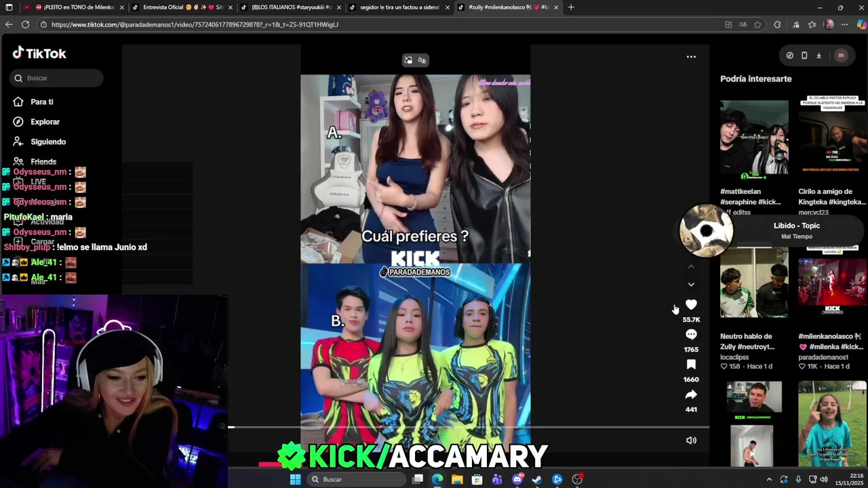Open the browser settings three-dot menu
The width and height of the screenshot is (868, 488).
[x=845, y=24]
